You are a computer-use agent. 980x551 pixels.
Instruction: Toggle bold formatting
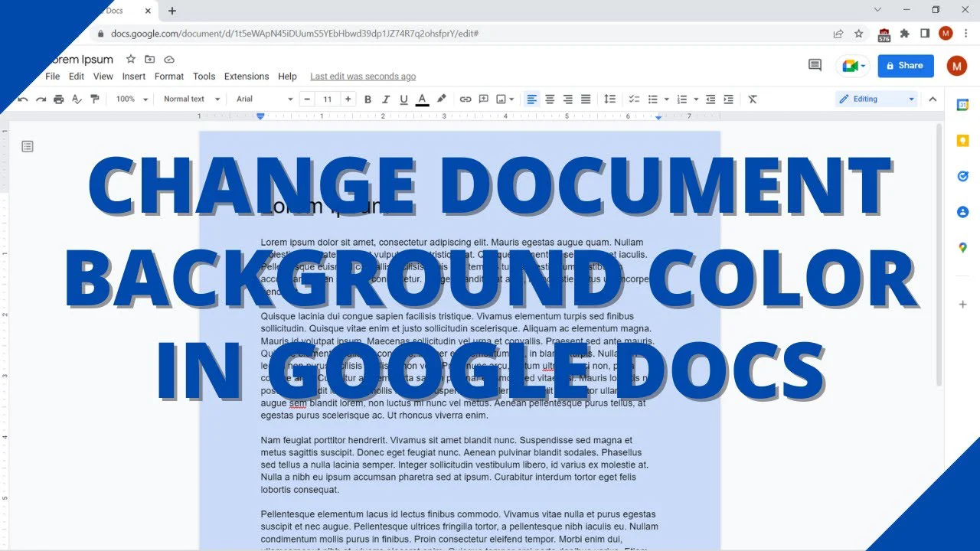pyautogui.click(x=367, y=99)
